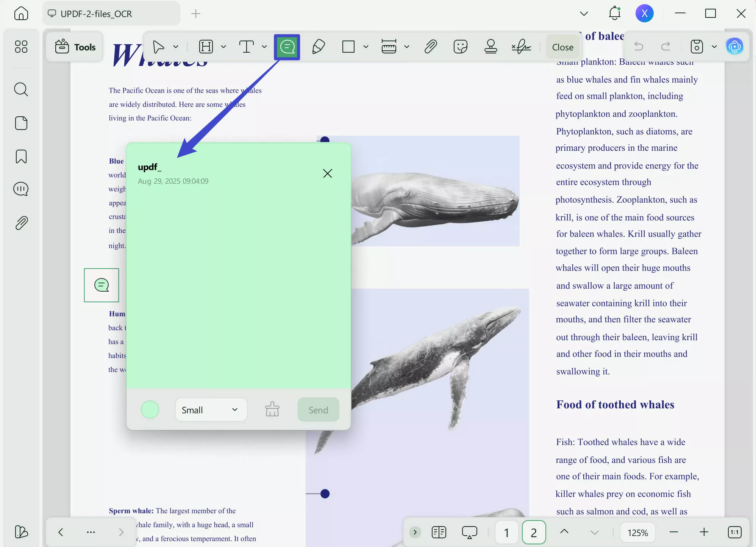Screen dimensions: 756x547
Task: Open the comments panel in sidebar
Action: coord(21,189)
